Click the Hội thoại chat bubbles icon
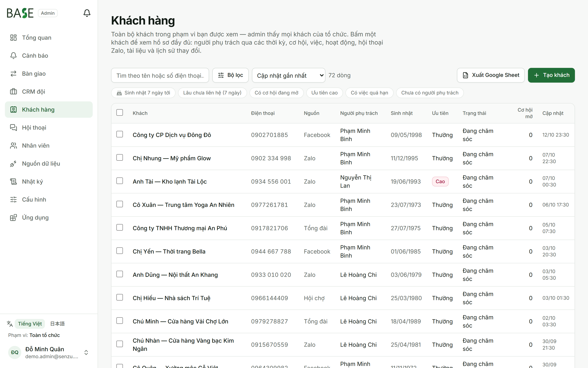This screenshot has height=368, width=588. 13,128
